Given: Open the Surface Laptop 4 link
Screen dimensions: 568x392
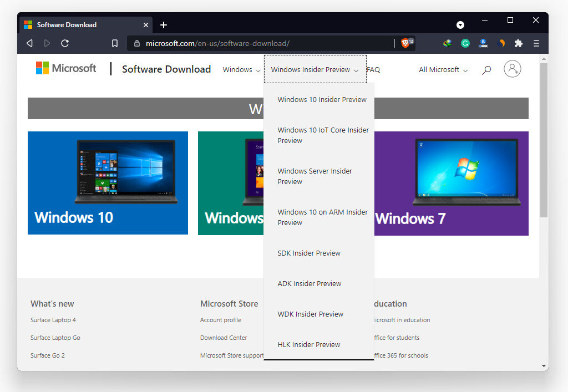Looking at the screenshot, I should 53,320.
